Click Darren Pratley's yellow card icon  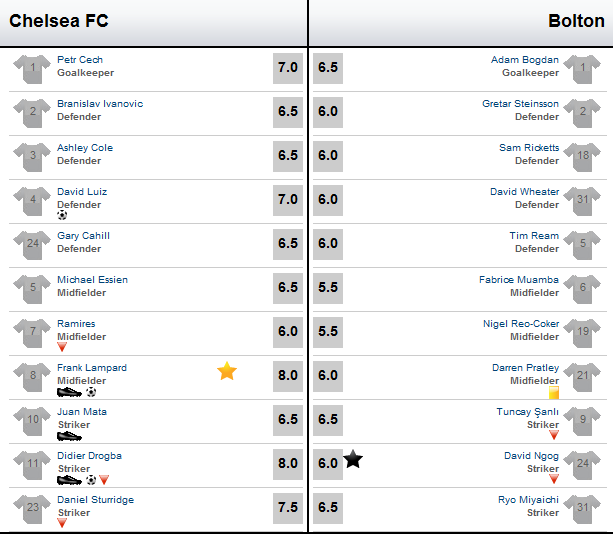click(x=554, y=392)
